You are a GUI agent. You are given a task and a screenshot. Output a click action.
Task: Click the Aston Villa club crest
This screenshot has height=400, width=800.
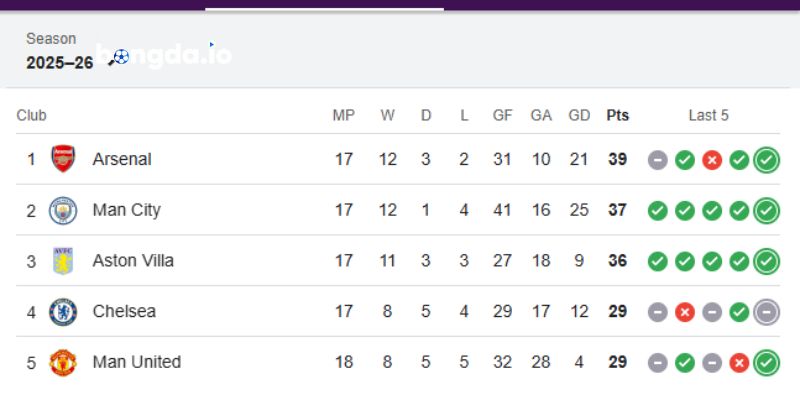(63, 261)
